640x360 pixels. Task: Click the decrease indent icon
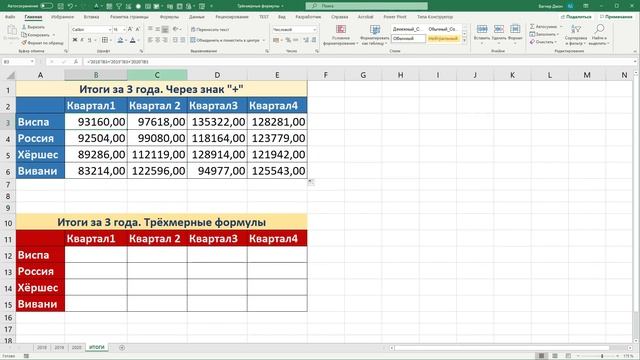tap(175, 40)
